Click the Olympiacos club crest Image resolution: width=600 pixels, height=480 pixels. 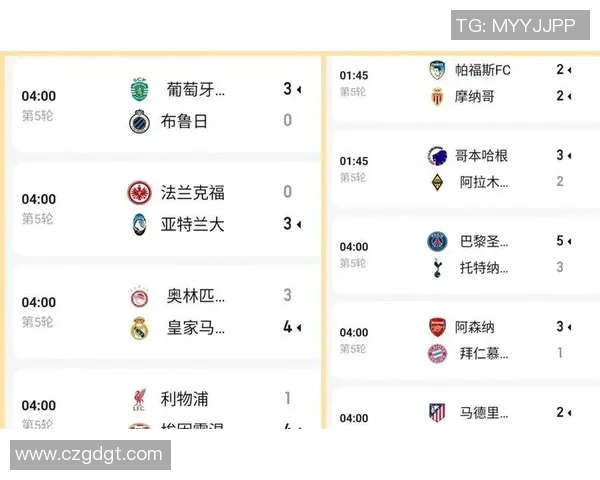[138, 296]
